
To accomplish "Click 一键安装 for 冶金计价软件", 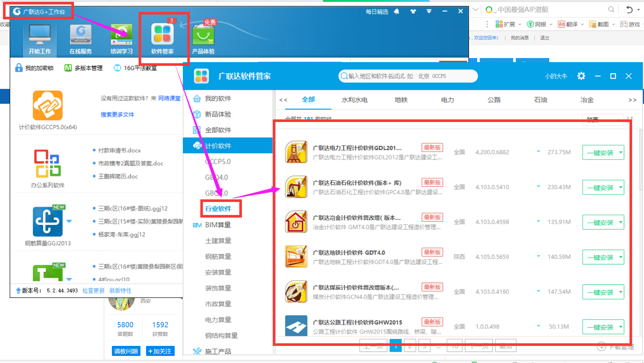I will pos(600,222).
